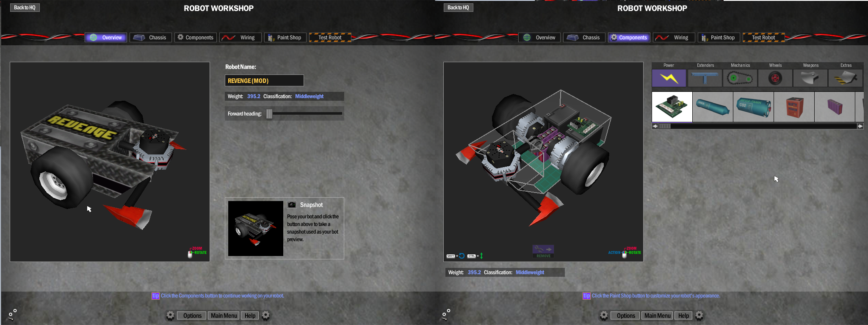Choose the Mega-Tank CO2 component

click(x=753, y=107)
